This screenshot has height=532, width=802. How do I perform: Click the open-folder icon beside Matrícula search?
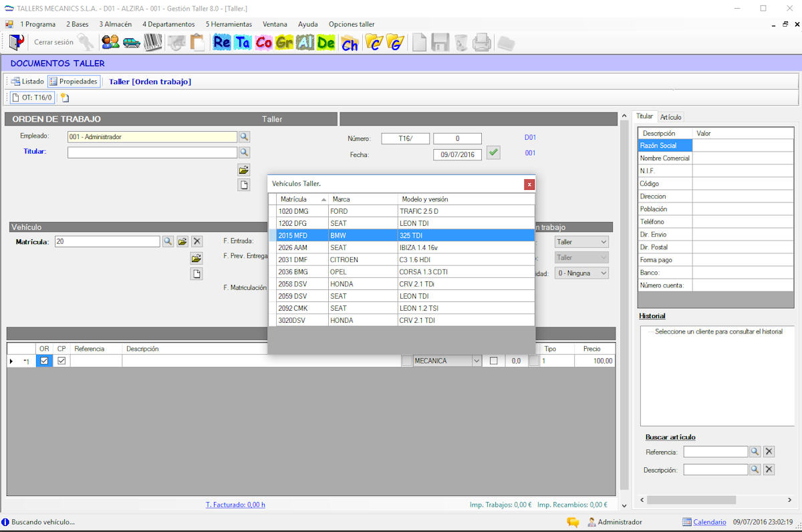pyautogui.click(x=182, y=241)
